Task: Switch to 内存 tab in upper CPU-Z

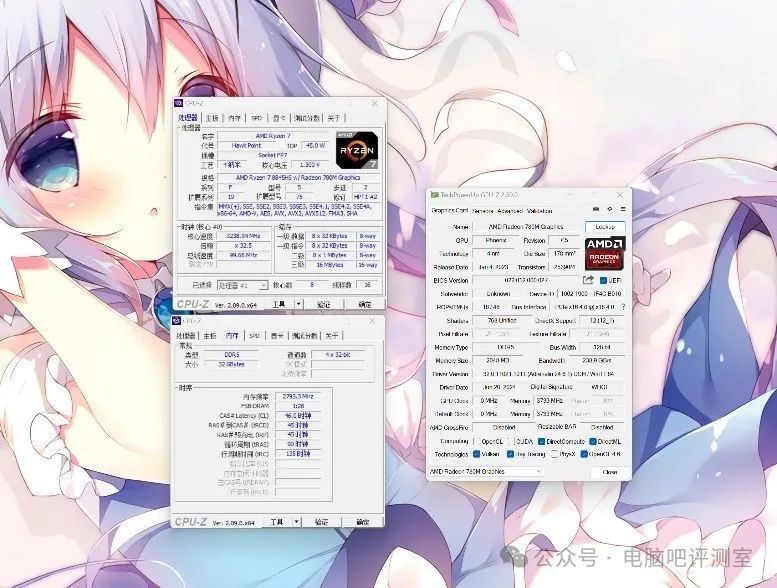Action: point(234,118)
